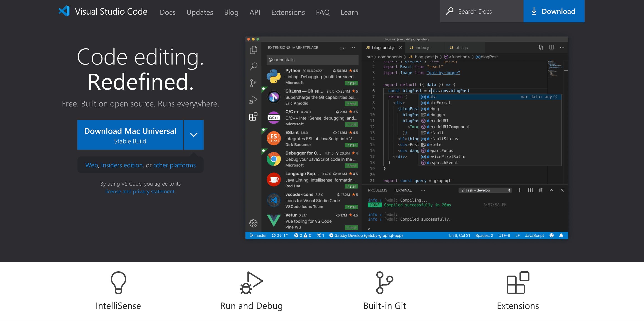Click the compare changes icon in editor toolbar
Viewport: 644px width, 321px height.
pos(541,47)
